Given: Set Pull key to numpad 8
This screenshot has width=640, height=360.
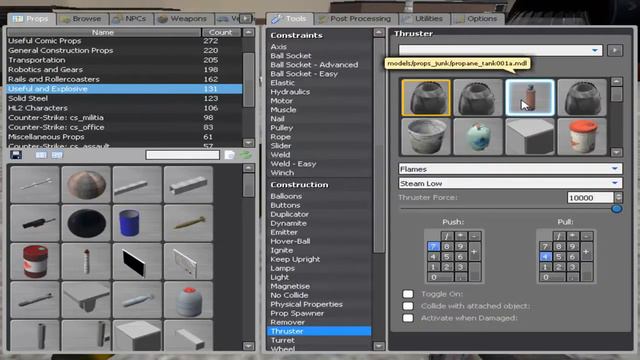Looking at the screenshot, I should [559, 246].
